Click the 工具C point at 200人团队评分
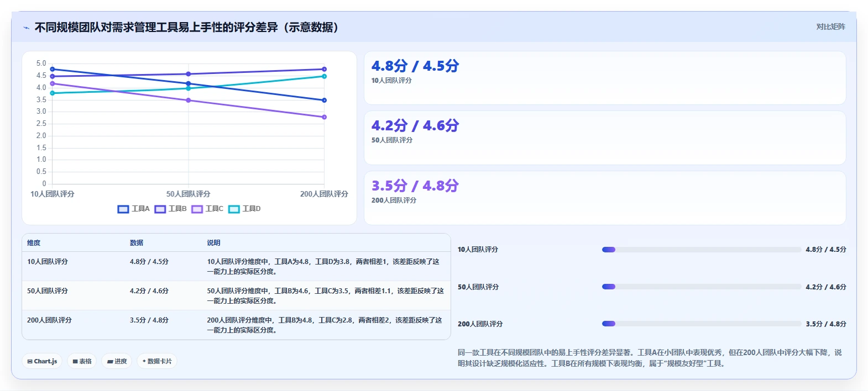Image resolution: width=868 pixels, height=391 pixels. 325,117
